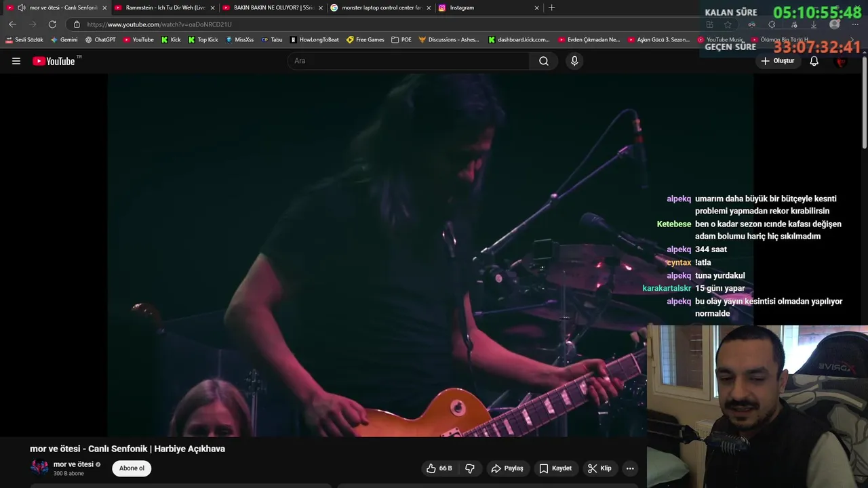
Task: Open the Kick bookmark
Action: click(x=171, y=40)
